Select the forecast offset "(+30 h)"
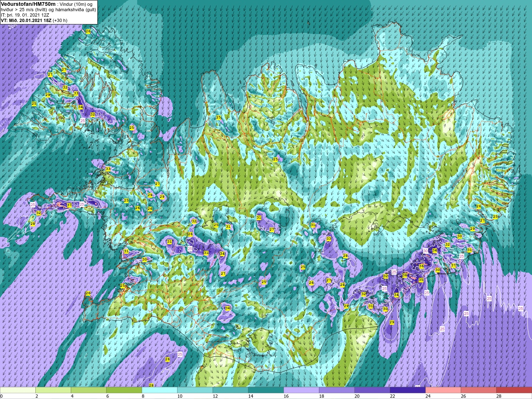532x399 pixels. tap(60, 20)
